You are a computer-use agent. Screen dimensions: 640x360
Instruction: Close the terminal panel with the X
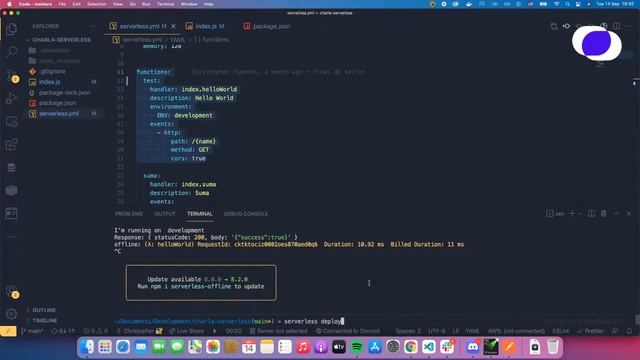click(x=629, y=213)
